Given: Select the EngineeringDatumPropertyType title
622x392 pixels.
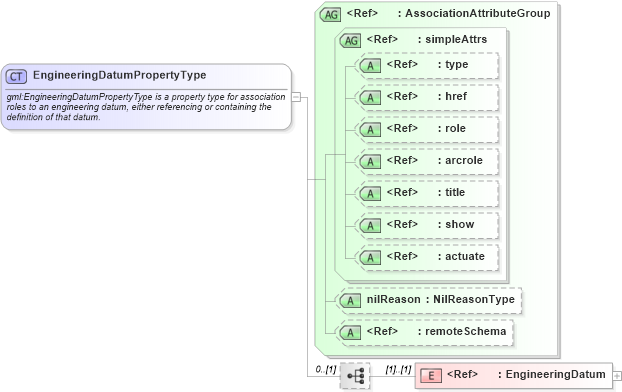Looking at the screenshot, I should tap(119, 75).
